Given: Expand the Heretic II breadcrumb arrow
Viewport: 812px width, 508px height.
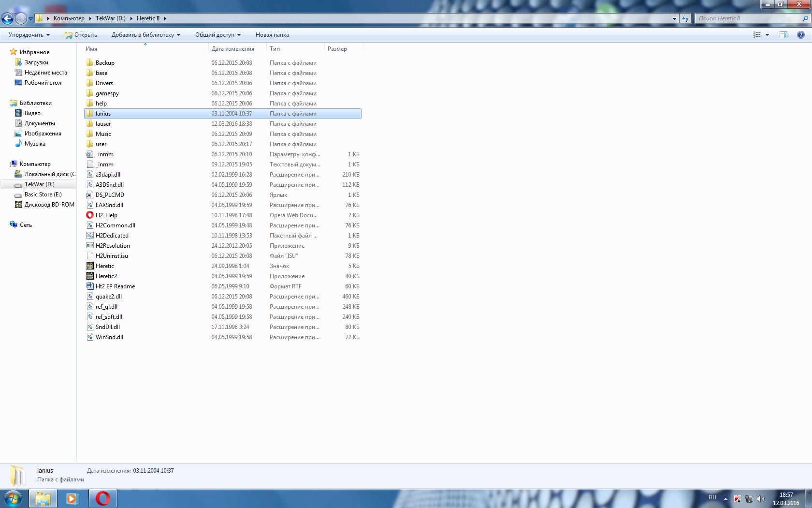Looking at the screenshot, I should pyautogui.click(x=165, y=18).
